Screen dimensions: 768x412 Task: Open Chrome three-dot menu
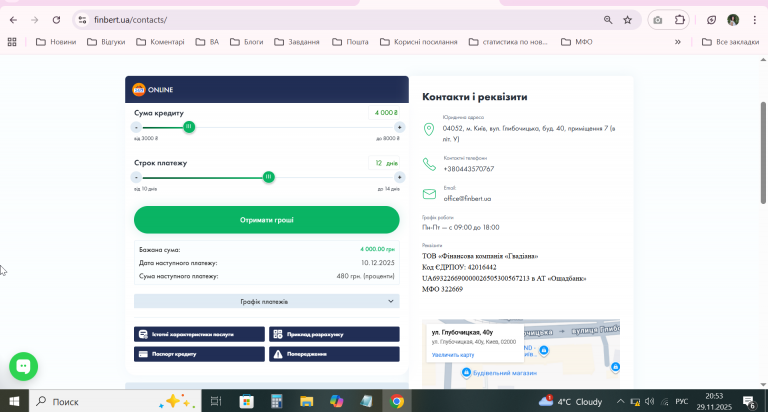click(754, 20)
